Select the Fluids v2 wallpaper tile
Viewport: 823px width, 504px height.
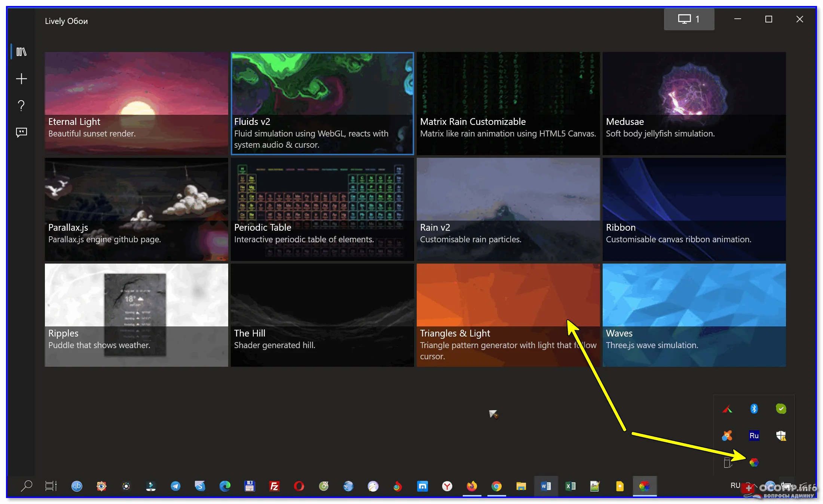pos(322,104)
